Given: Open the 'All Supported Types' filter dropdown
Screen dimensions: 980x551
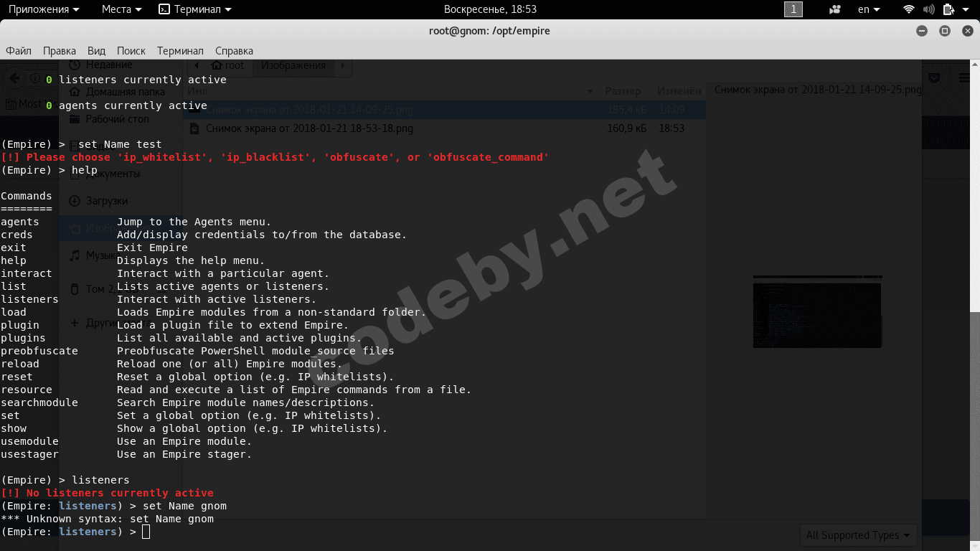Looking at the screenshot, I should (858, 535).
